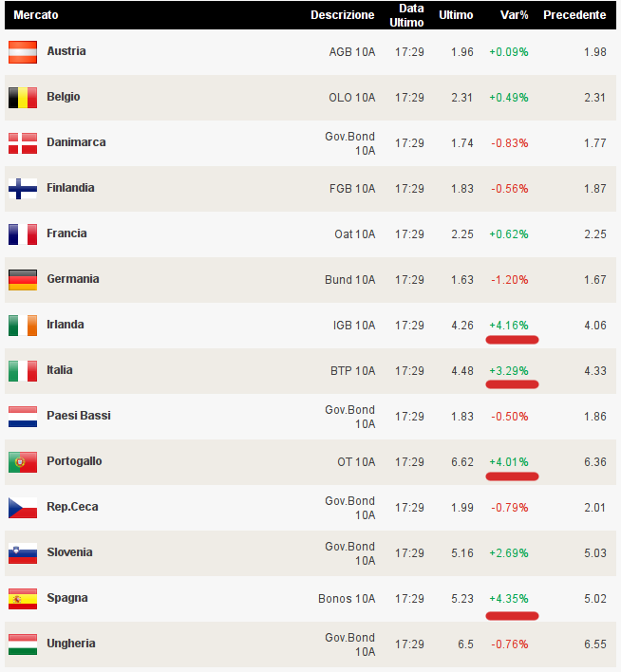
Task: Sort by the Var% column header
Action: tap(514, 15)
